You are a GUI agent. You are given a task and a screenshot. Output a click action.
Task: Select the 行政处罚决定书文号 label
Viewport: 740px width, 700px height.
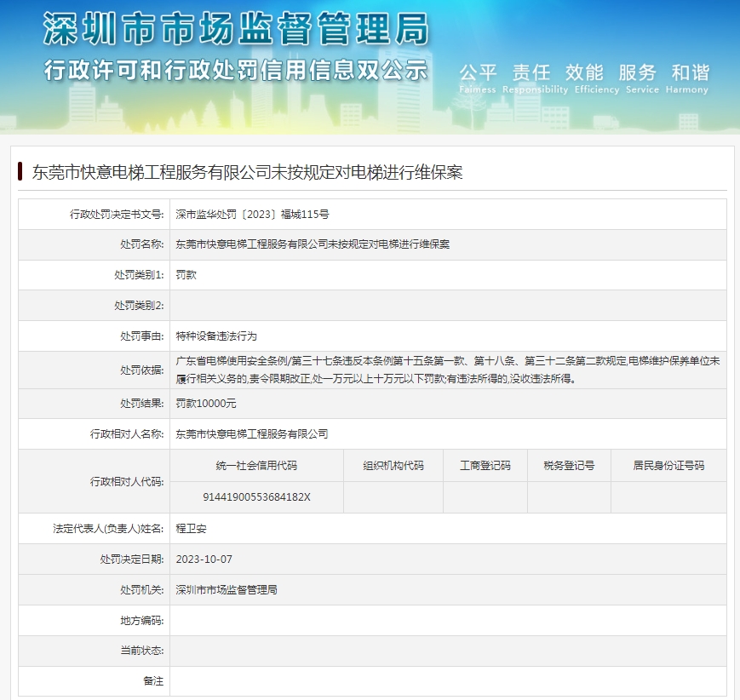[x=117, y=215]
